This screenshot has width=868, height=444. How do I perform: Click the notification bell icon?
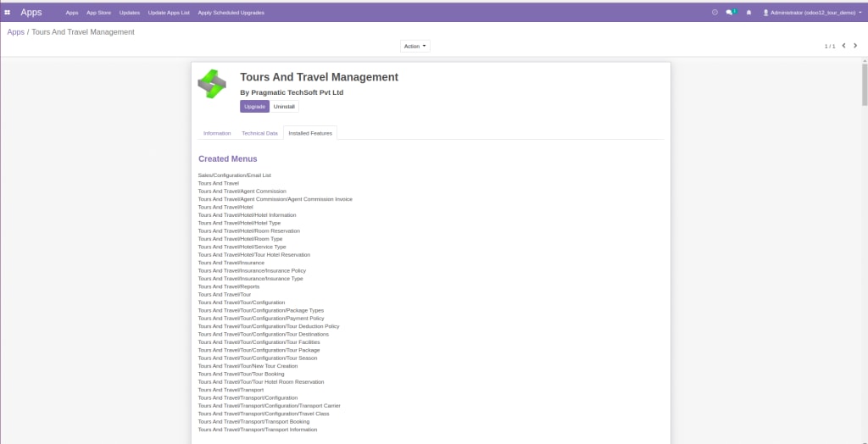tap(749, 12)
